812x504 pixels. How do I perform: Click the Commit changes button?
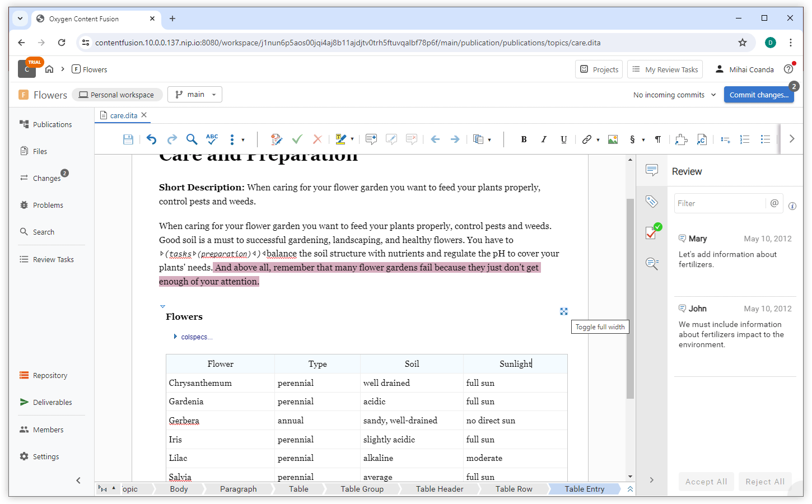pyautogui.click(x=758, y=95)
